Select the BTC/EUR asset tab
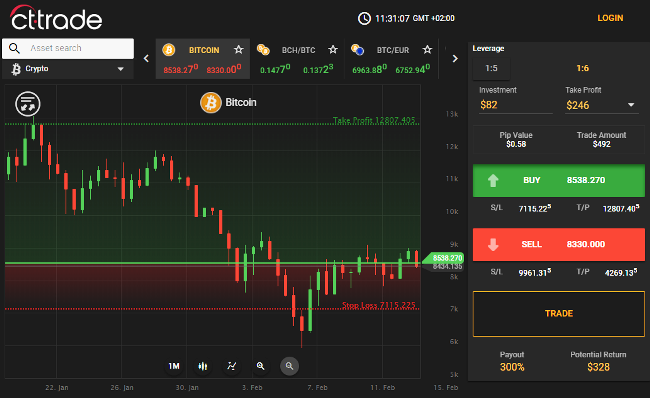The width and height of the screenshot is (650, 398). (391, 59)
